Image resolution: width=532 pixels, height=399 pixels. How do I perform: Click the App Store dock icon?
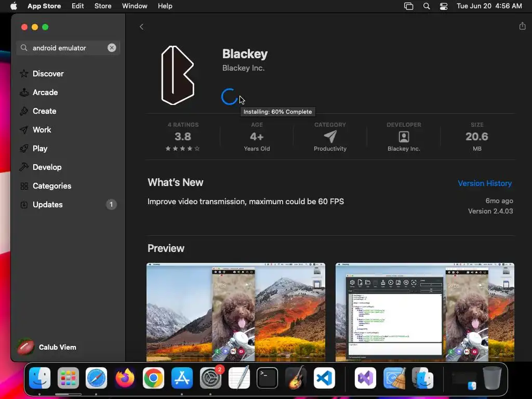click(x=182, y=378)
